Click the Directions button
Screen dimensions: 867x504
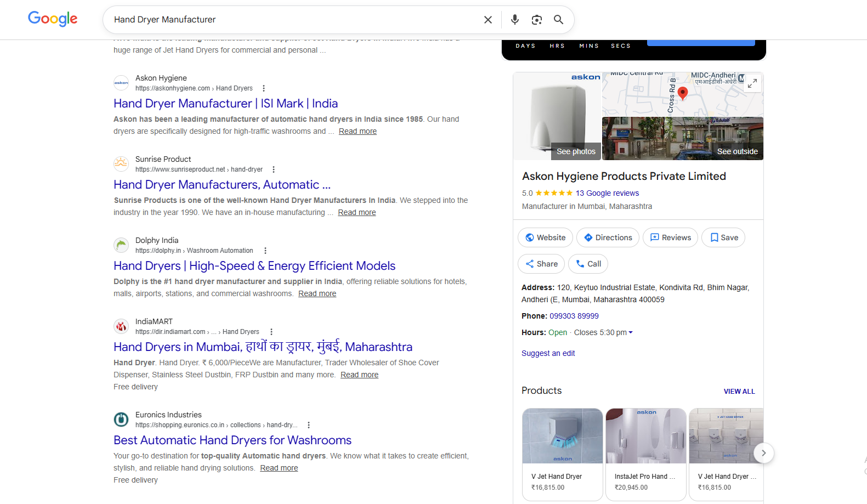coord(608,237)
